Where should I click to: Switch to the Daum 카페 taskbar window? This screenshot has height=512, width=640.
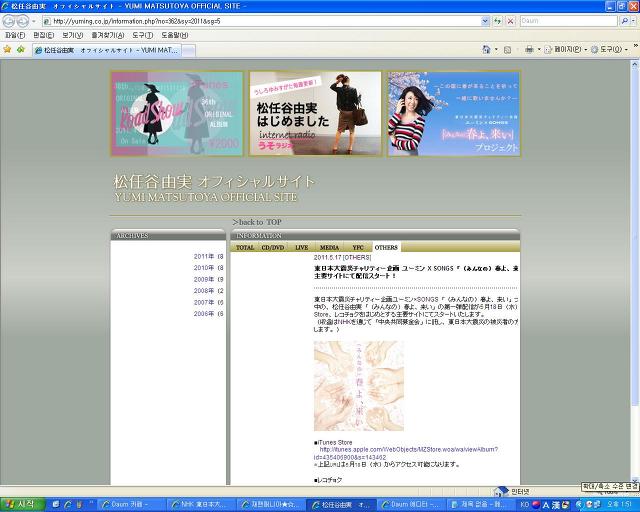coord(132,505)
